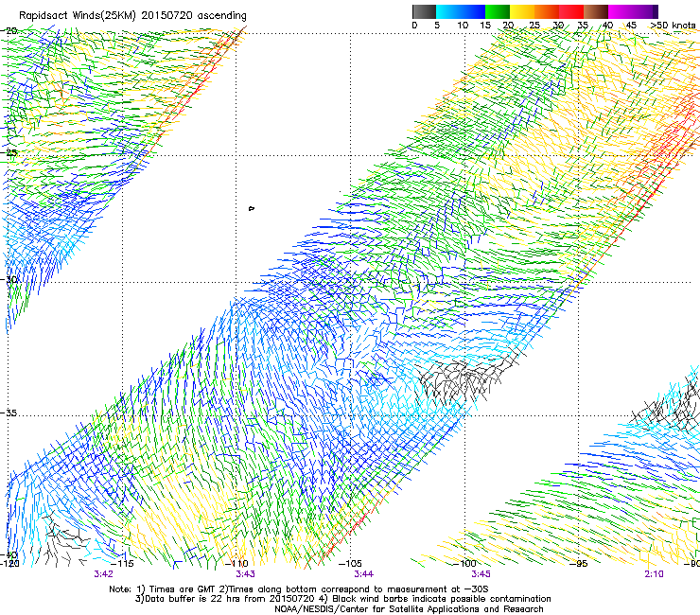700x615 pixels.
Task: Click the 'Data buffer is 22 hrs' footnote line
Action: (342, 599)
